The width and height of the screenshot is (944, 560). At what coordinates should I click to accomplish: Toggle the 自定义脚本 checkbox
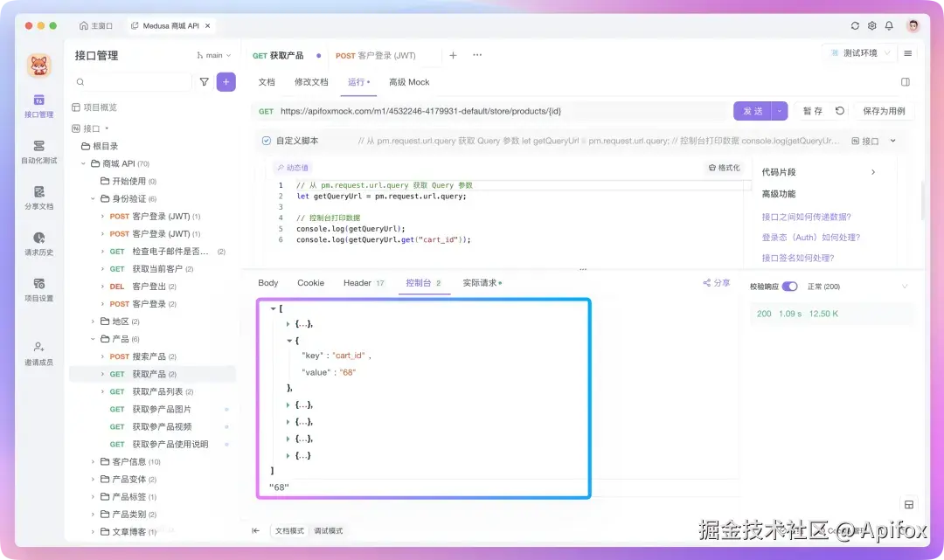(x=266, y=139)
